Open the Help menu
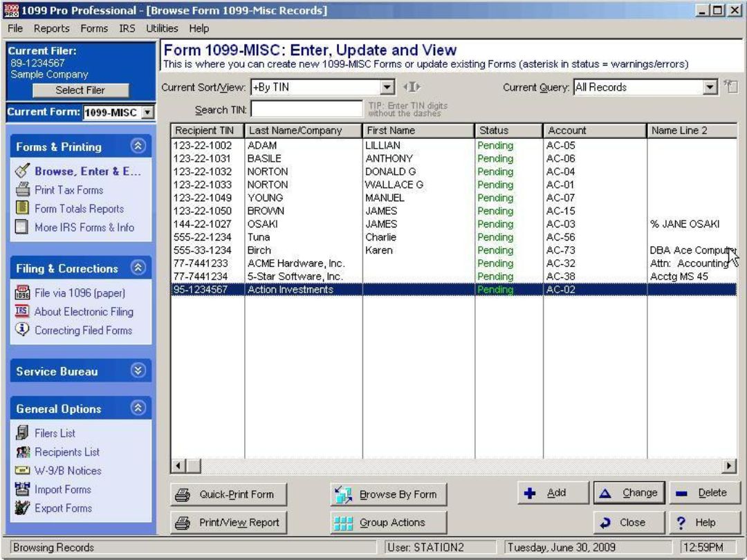The height and width of the screenshot is (560, 747). pos(199,28)
